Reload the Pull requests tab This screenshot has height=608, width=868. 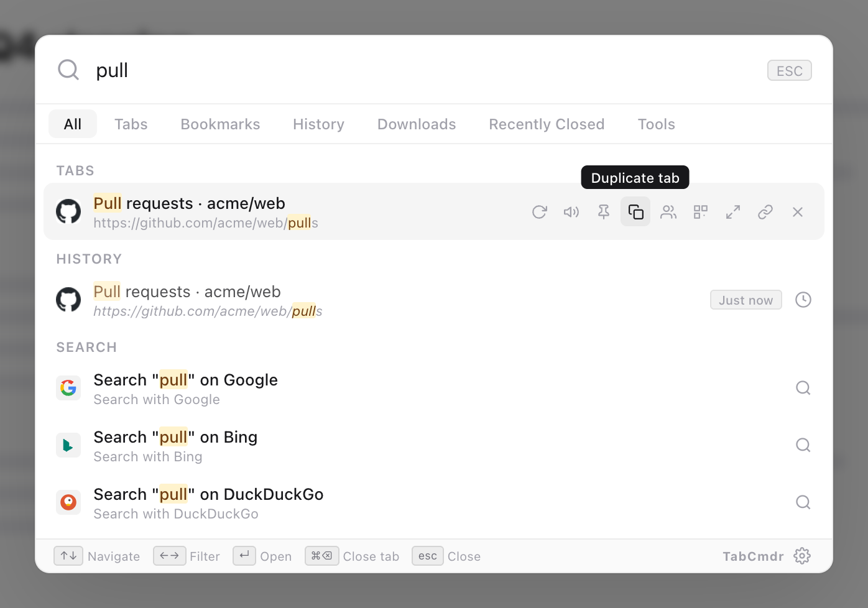click(x=540, y=212)
